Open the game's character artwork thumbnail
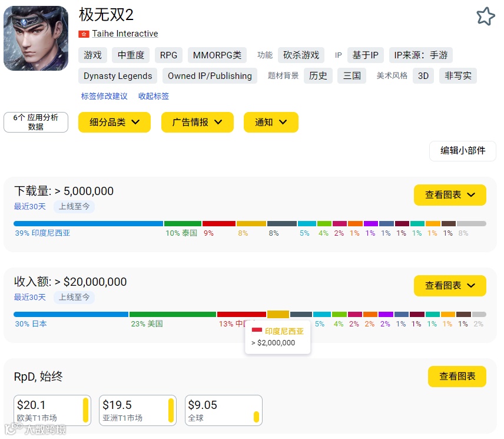 [x=36, y=38]
